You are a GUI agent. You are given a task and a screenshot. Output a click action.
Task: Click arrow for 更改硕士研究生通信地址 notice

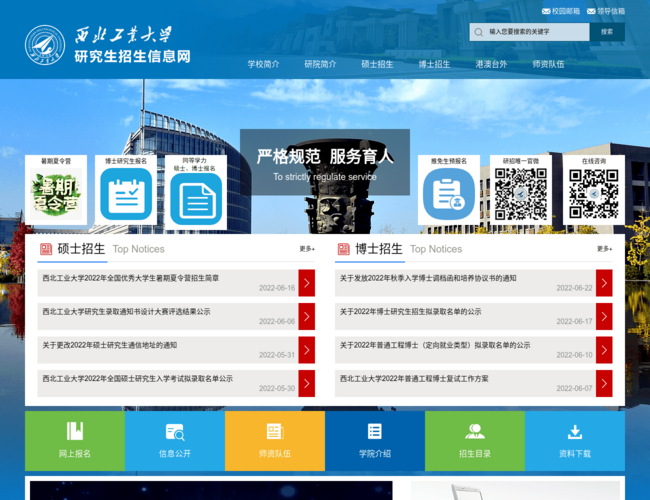point(307,350)
